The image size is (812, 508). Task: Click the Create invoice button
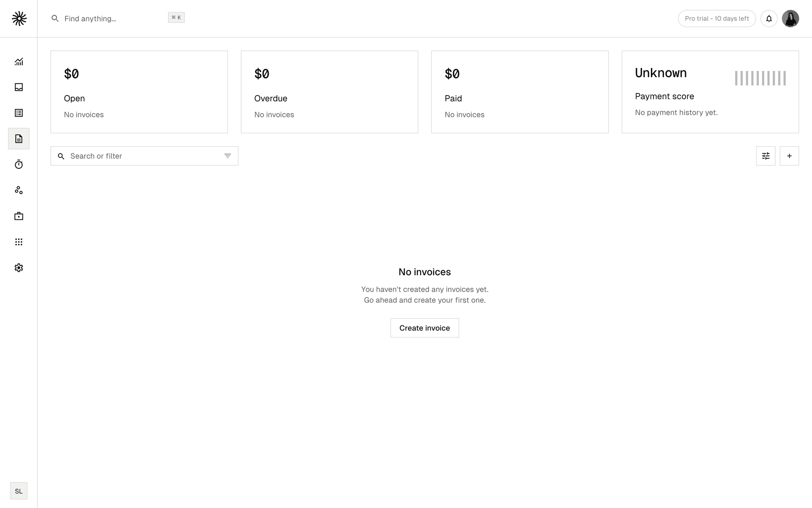tap(425, 328)
